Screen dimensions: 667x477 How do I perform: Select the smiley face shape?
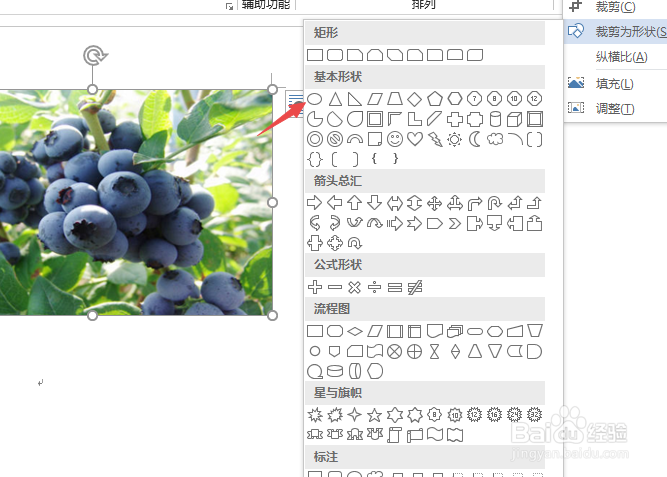pos(395,139)
